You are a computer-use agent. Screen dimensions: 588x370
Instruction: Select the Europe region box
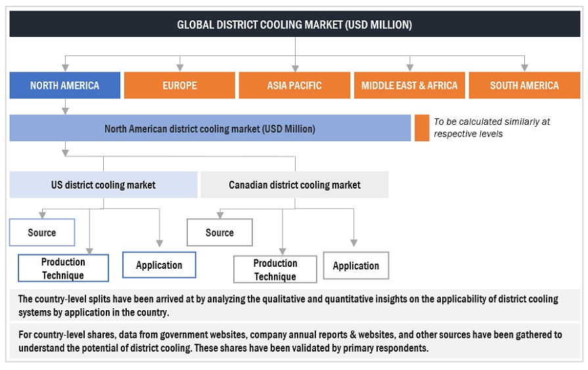point(179,85)
